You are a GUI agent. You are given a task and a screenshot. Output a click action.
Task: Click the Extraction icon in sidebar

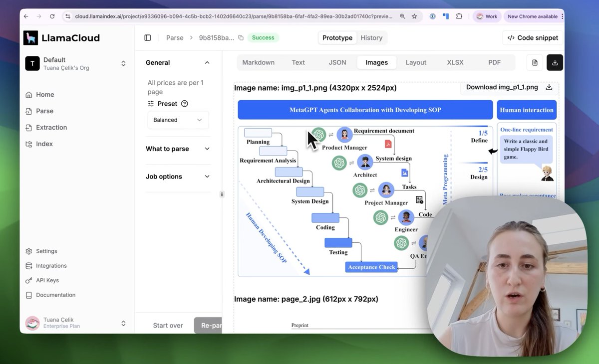[x=29, y=128]
